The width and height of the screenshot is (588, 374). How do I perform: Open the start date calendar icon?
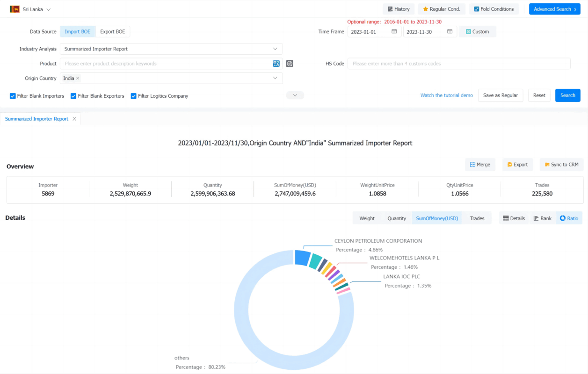point(394,32)
